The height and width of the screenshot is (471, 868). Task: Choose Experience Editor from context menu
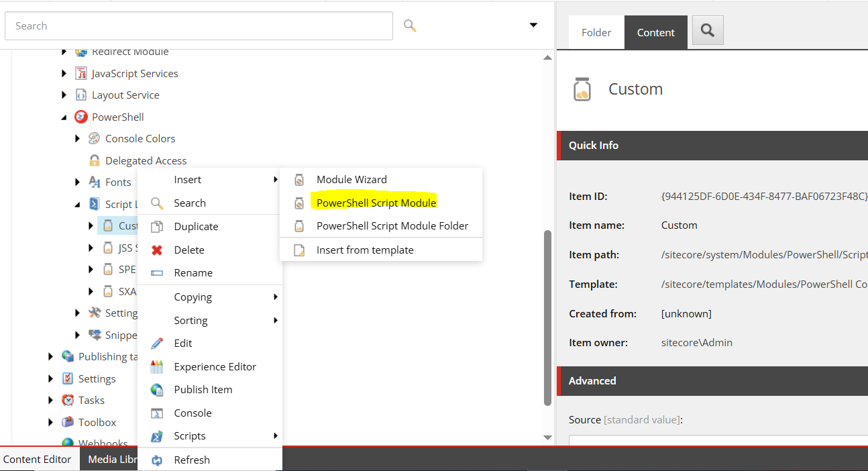209,366
